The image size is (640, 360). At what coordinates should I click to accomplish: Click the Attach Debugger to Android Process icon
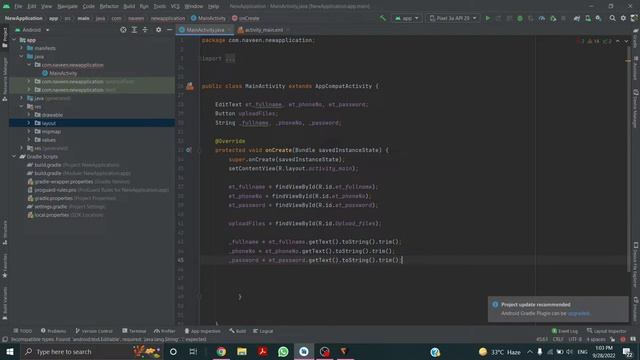tap(553, 18)
